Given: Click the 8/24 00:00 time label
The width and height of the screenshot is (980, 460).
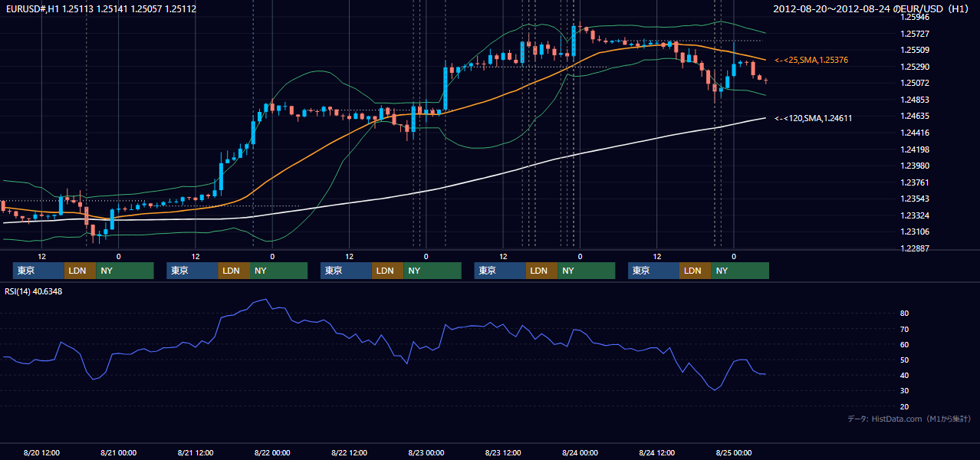Looking at the screenshot, I should click(x=580, y=453).
